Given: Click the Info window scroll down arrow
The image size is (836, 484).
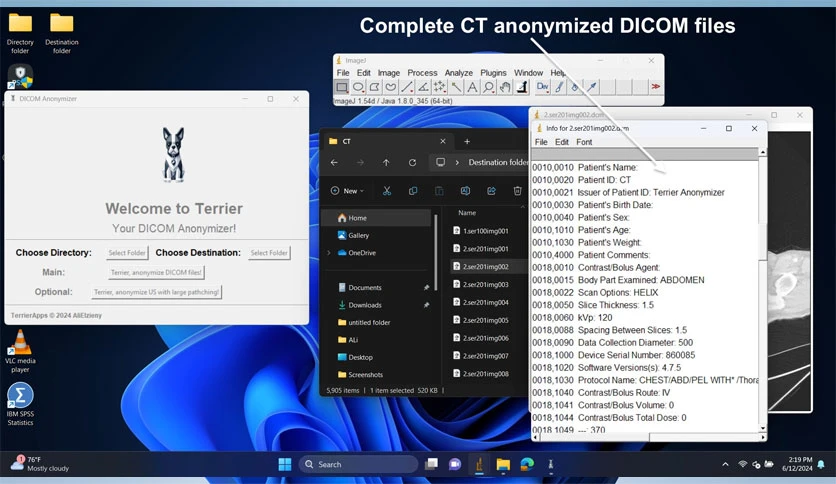Looking at the screenshot, I should 762,428.
